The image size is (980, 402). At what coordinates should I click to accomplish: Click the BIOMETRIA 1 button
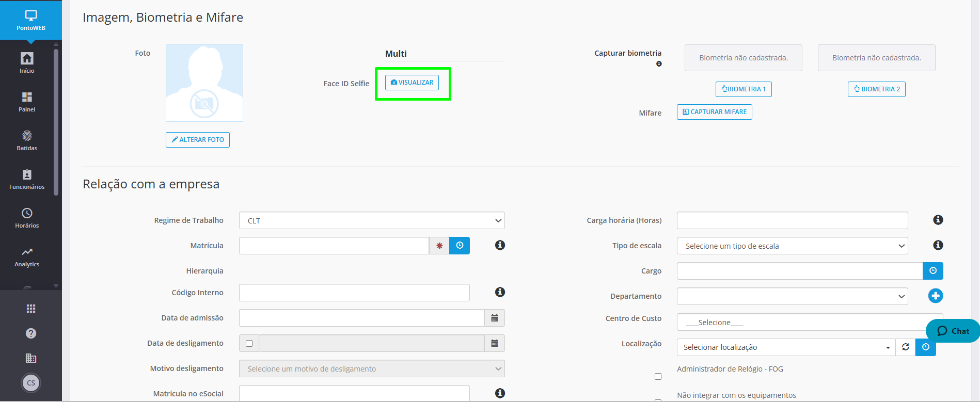click(744, 89)
